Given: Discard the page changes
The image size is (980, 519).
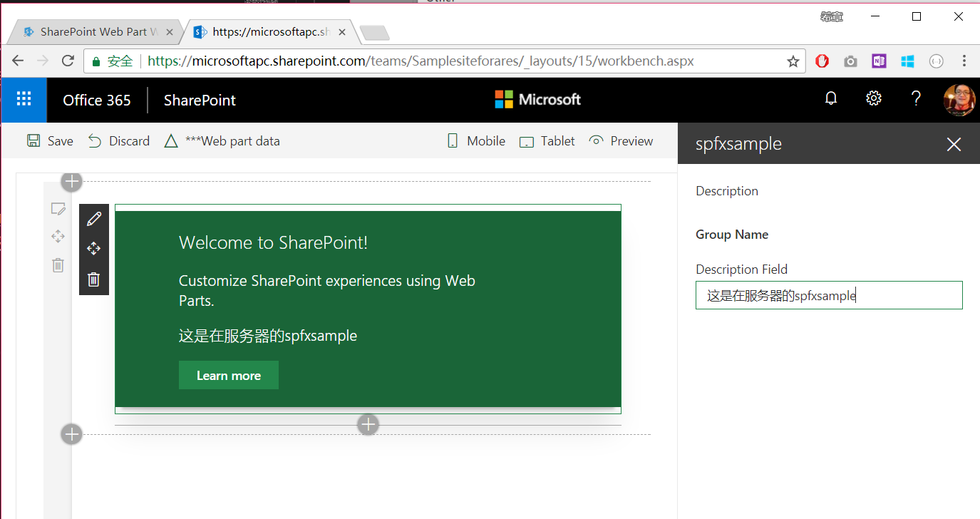Looking at the screenshot, I should (118, 140).
